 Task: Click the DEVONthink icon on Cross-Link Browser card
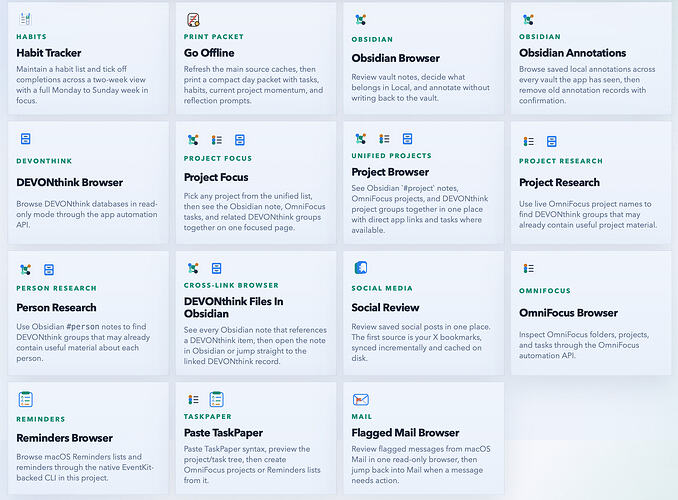pos(217,268)
